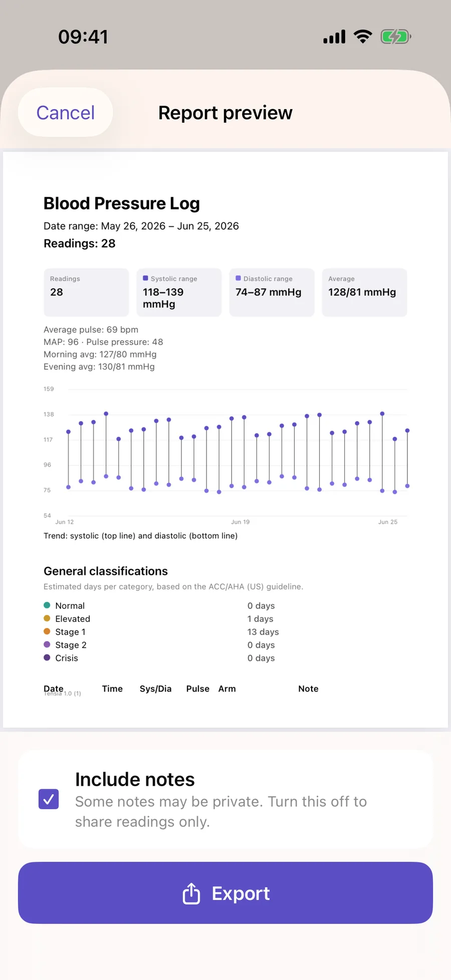Click the green Normal category dot
Image resolution: width=451 pixels, height=980 pixels.
47,605
